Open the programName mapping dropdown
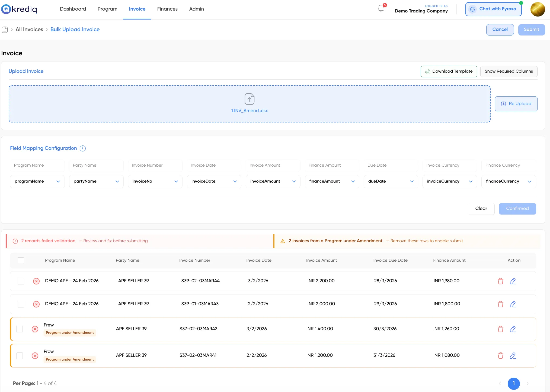 [x=37, y=182]
